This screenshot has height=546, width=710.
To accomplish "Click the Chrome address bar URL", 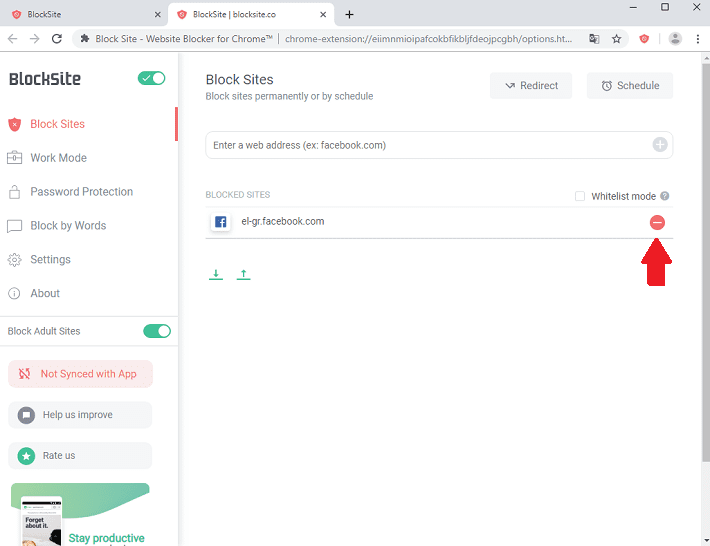I will pyautogui.click(x=428, y=39).
